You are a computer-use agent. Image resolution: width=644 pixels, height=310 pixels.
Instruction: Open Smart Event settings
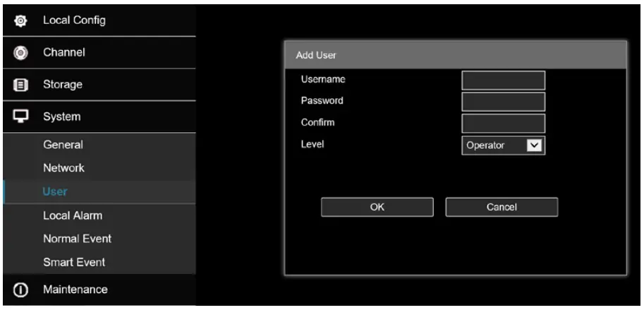[x=99, y=262]
